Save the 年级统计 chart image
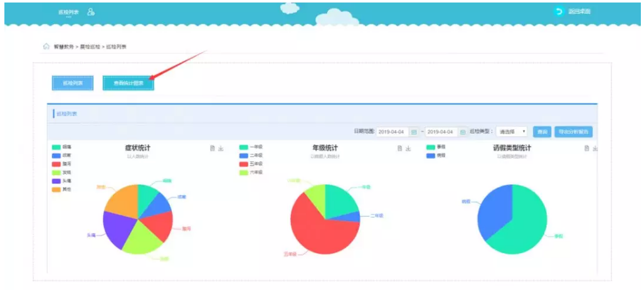 tap(408, 149)
